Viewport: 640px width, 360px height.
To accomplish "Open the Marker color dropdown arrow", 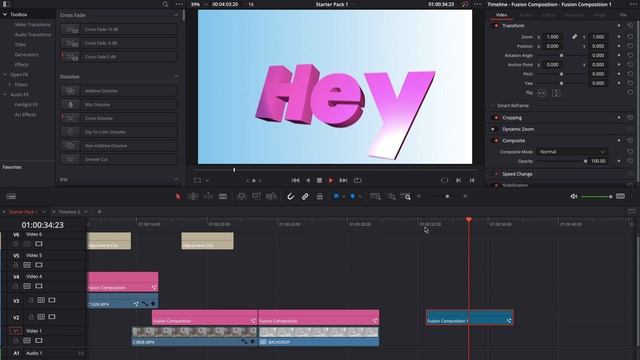I will 360,196.
